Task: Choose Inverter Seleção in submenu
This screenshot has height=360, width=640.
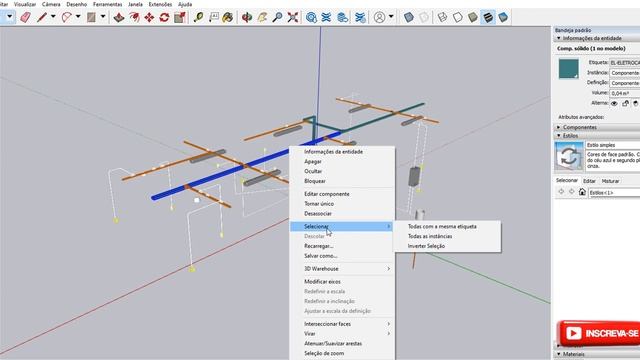Action: point(426,246)
